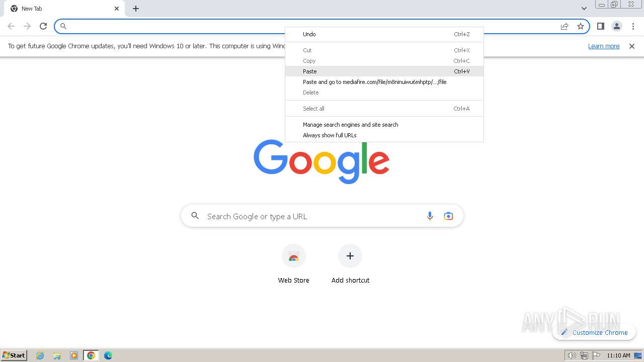644x362 pixels.
Task: Launch Internet Explorer from taskbar
Action: pyautogui.click(x=40, y=355)
